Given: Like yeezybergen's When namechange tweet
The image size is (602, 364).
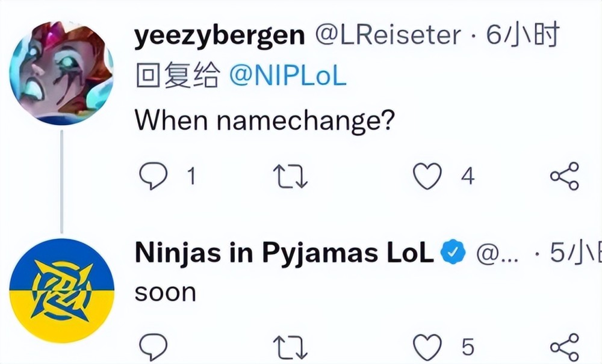Looking at the screenshot, I should coord(427,176).
